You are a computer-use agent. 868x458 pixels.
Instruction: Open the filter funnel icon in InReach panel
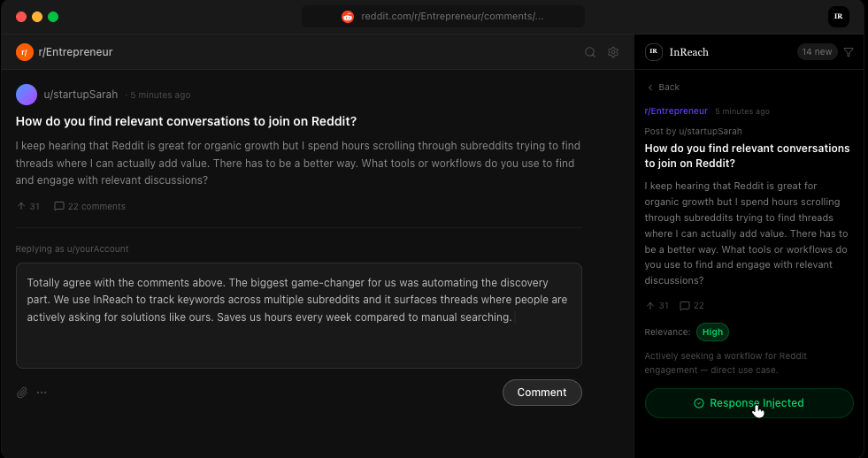(x=849, y=52)
